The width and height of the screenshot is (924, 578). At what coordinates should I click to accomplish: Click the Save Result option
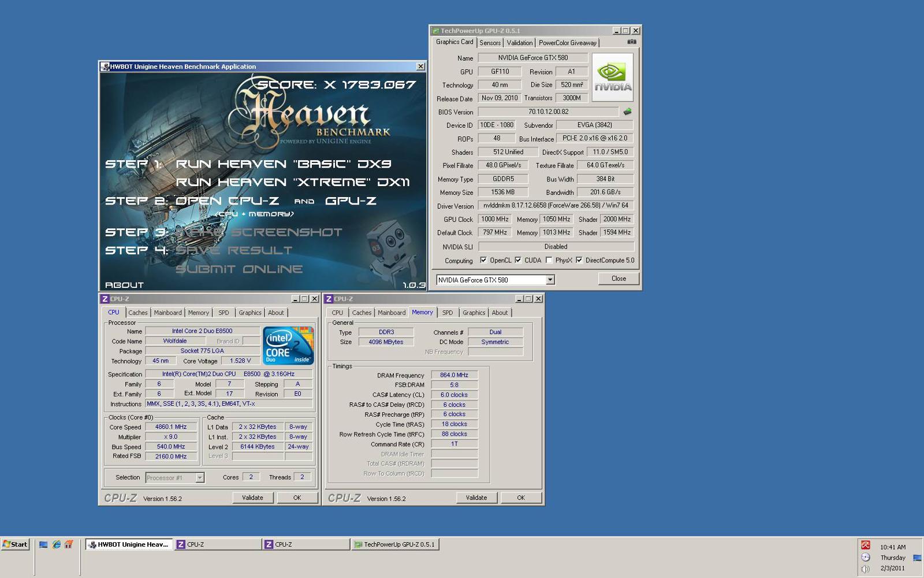tap(234, 250)
